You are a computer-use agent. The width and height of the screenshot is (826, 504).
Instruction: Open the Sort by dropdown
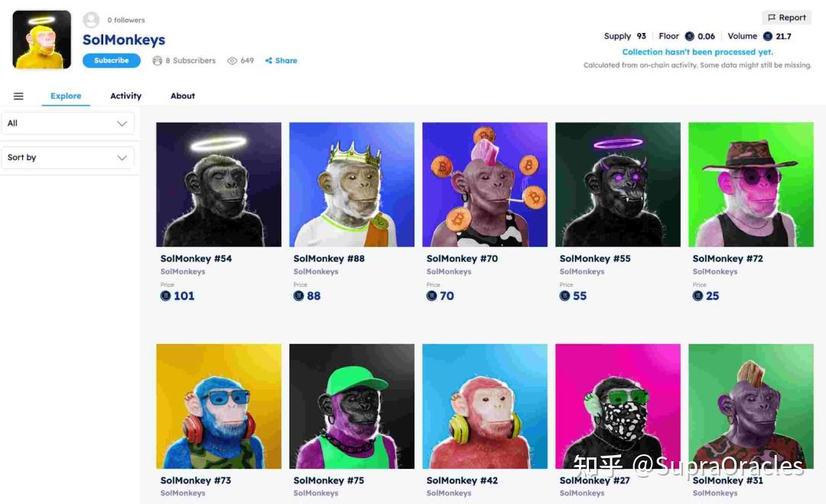click(68, 158)
